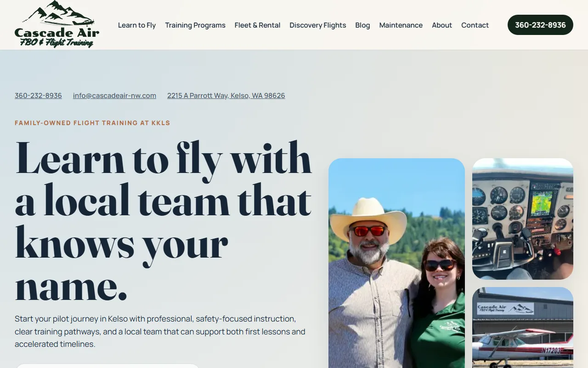Email info@cascadeair-nw.com link
The height and width of the screenshot is (368, 588).
coord(114,96)
